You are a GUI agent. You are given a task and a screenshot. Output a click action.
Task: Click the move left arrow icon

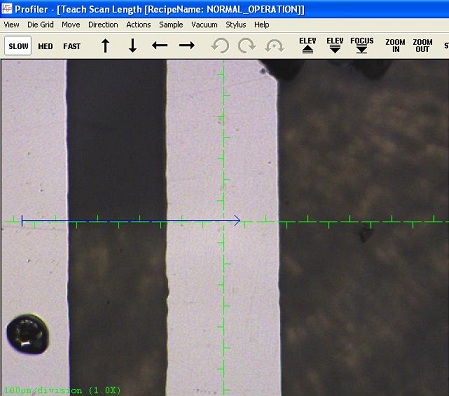[160, 45]
